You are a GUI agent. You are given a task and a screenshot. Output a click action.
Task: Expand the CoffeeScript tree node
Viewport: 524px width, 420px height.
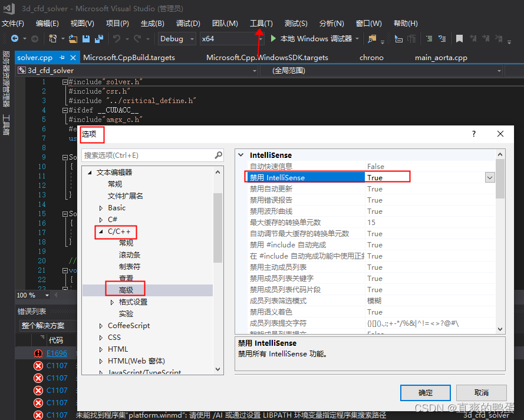click(101, 326)
